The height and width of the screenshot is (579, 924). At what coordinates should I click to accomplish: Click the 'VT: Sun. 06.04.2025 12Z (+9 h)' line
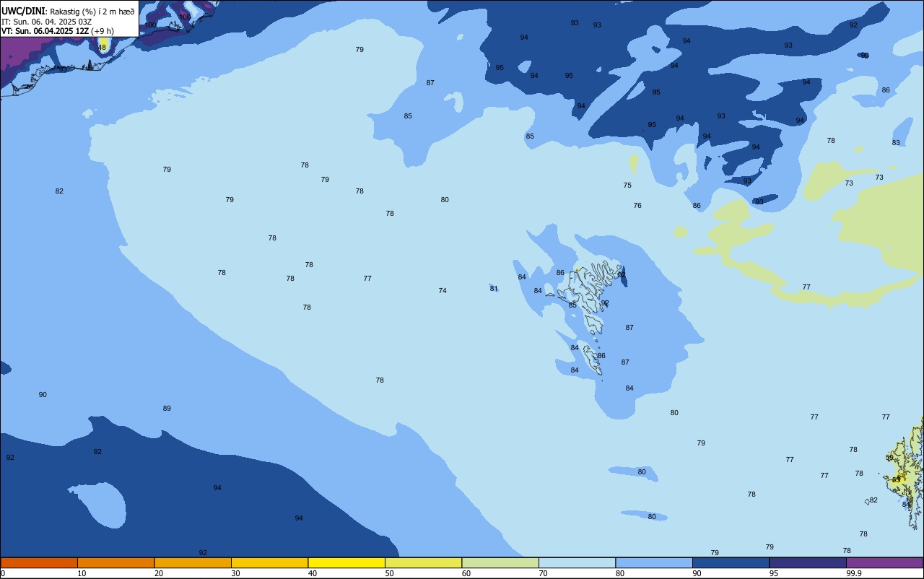57,31
